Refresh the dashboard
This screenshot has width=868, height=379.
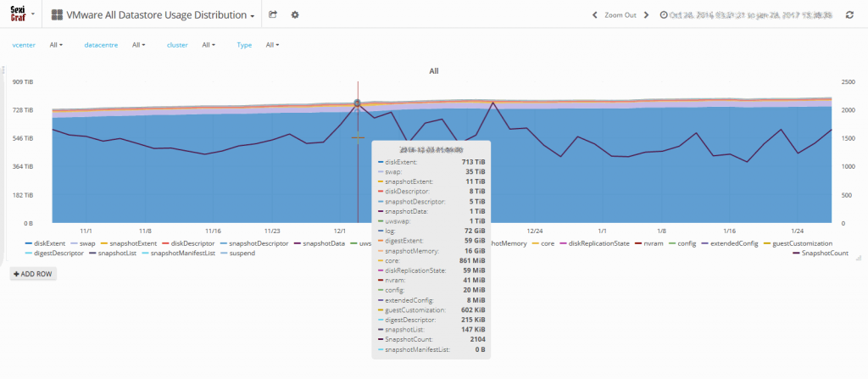pyautogui.click(x=849, y=15)
